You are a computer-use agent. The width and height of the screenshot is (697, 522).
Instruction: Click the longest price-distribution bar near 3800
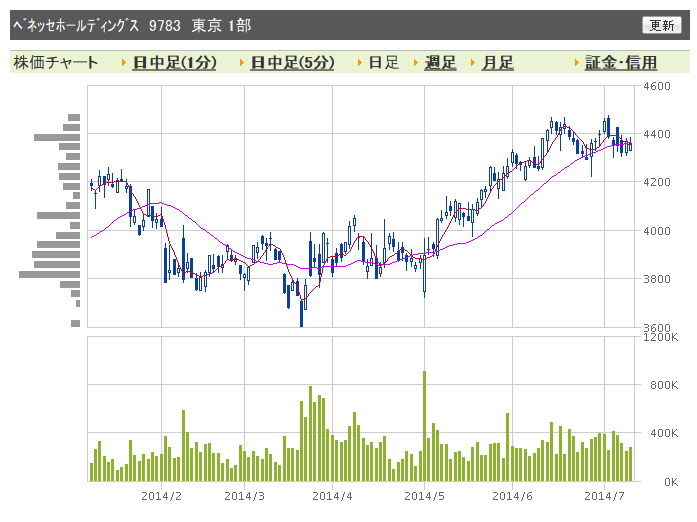point(49,274)
